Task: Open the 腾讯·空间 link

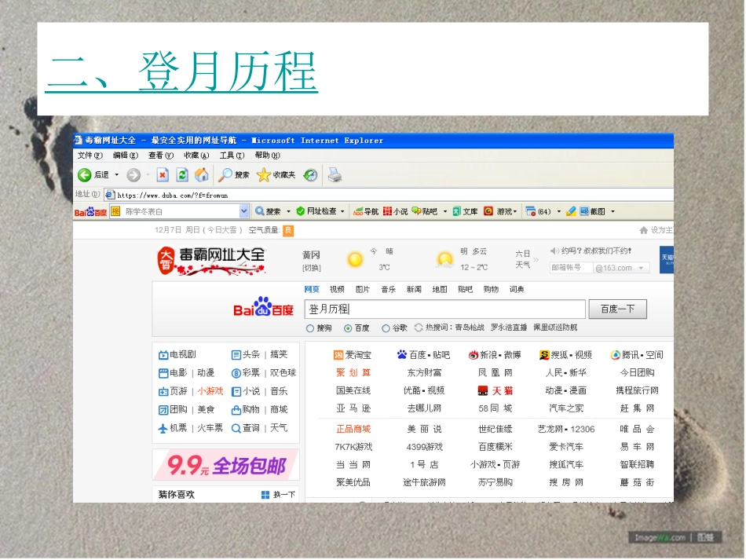Action: [x=637, y=356]
